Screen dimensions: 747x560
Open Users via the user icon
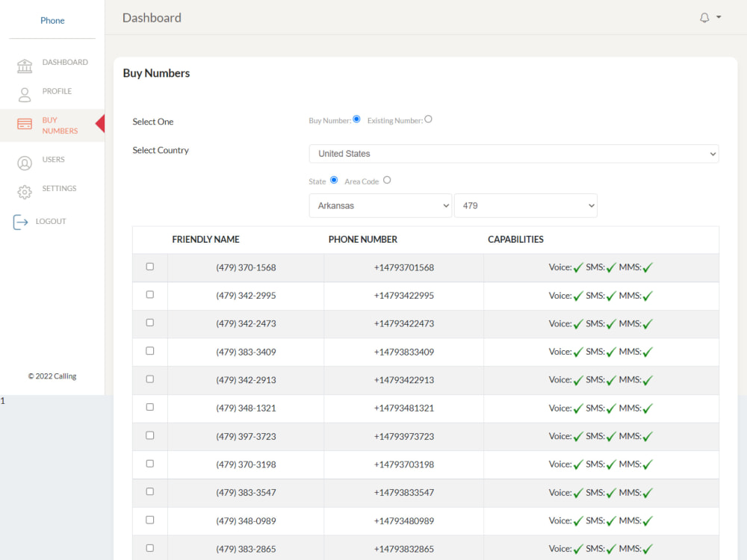pos(25,160)
